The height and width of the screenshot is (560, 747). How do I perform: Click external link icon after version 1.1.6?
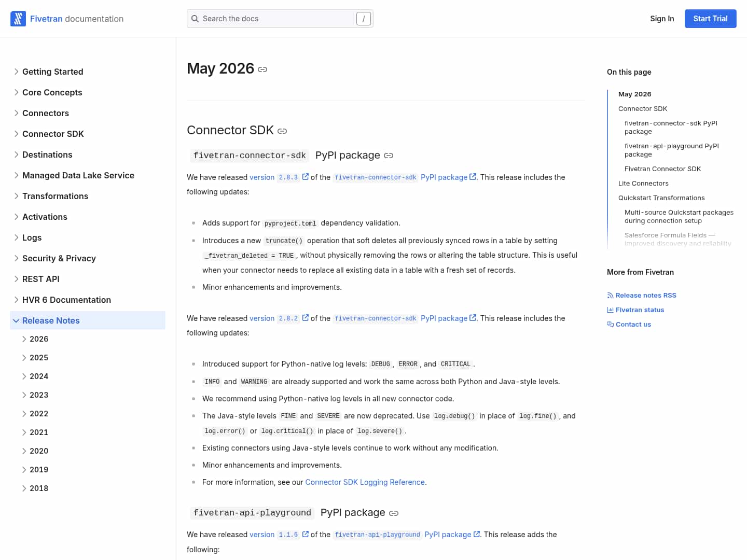[306, 534]
